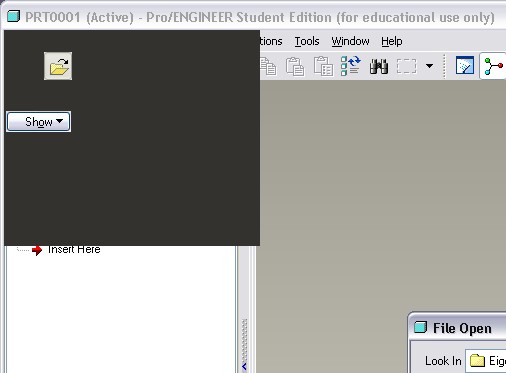Open the Window menu

tap(350, 41)
